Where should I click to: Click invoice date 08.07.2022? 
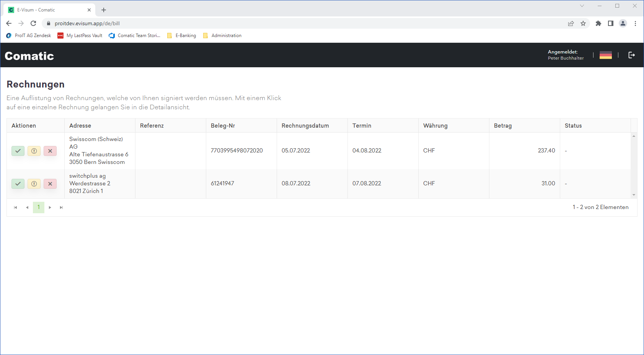[296, 183]
